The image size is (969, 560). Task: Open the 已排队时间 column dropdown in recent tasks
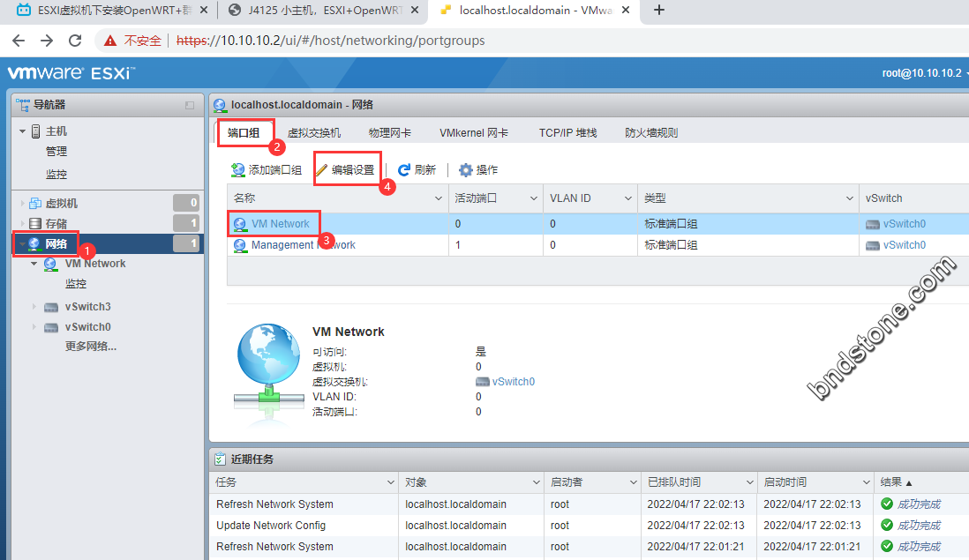[749, 482]
